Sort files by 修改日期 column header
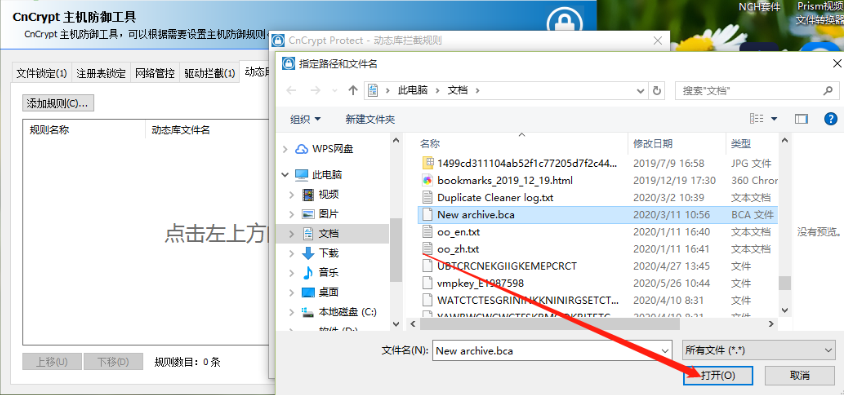846x395 pixels. point(653,144)
